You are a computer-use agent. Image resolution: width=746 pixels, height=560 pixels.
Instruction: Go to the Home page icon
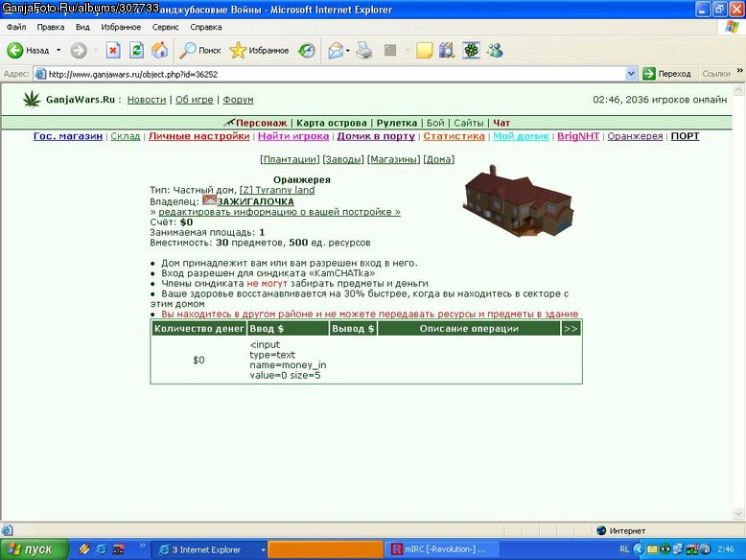tap(160, 51)
